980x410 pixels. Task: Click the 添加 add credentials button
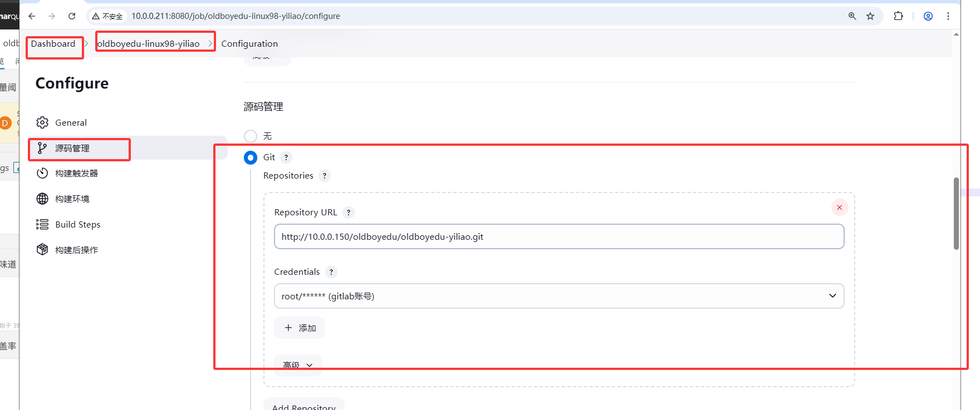click(300, 328)
